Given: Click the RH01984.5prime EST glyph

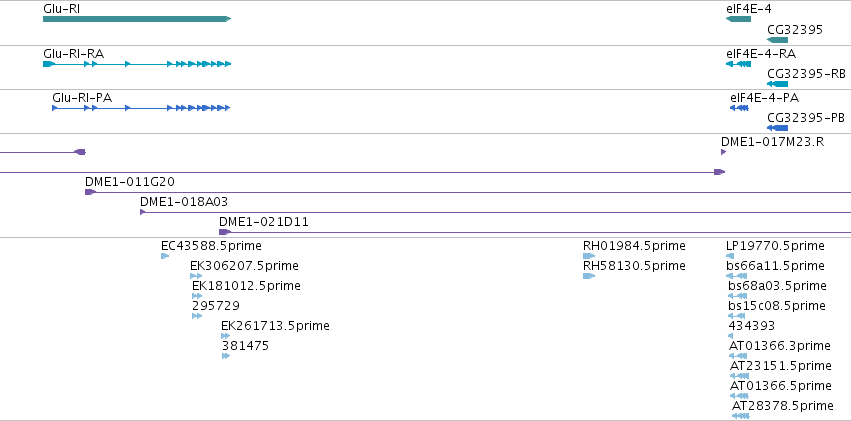Looking at the screenshot, I should click(x=589, y=256).
